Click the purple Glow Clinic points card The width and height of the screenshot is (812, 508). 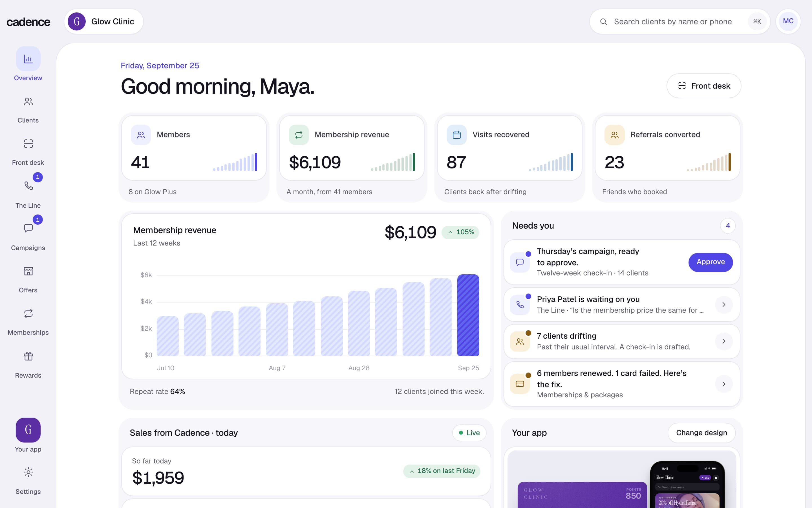(x=582, y=495)
